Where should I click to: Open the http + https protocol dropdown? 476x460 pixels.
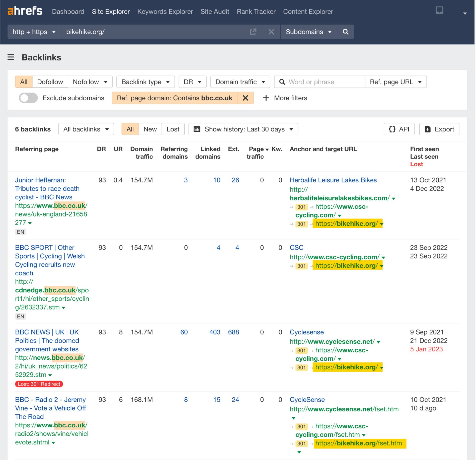coord(34,32)
